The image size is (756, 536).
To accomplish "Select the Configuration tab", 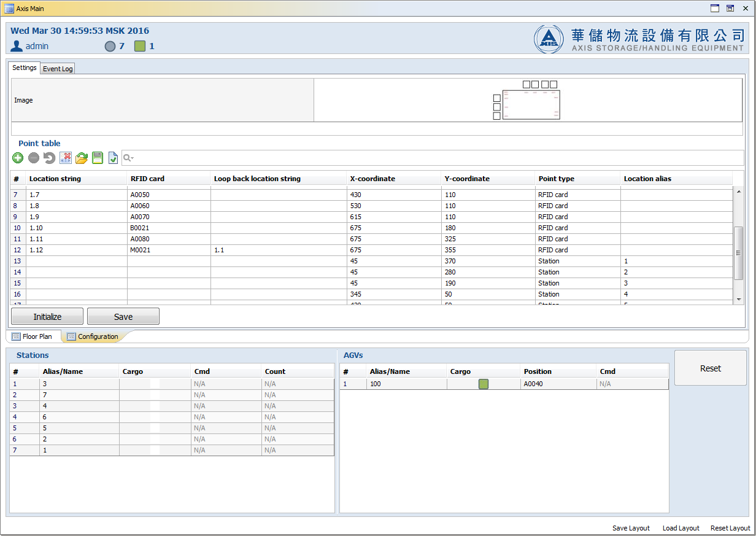I will pos(93,336).
